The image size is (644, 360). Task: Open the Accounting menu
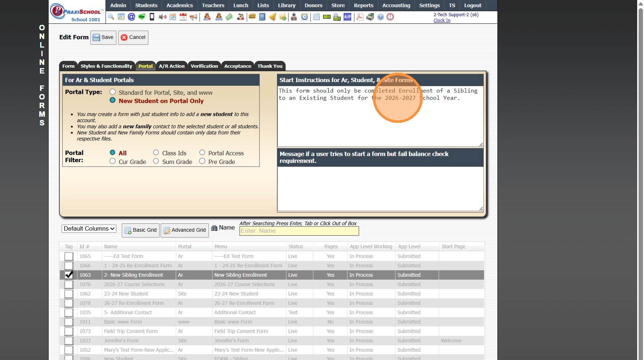[x=396, y=5]
